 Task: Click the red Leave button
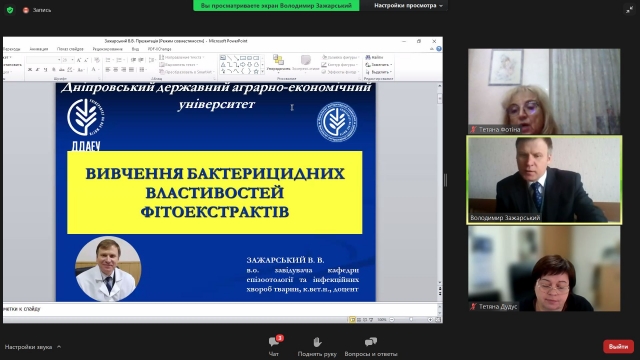coord(618,347)
